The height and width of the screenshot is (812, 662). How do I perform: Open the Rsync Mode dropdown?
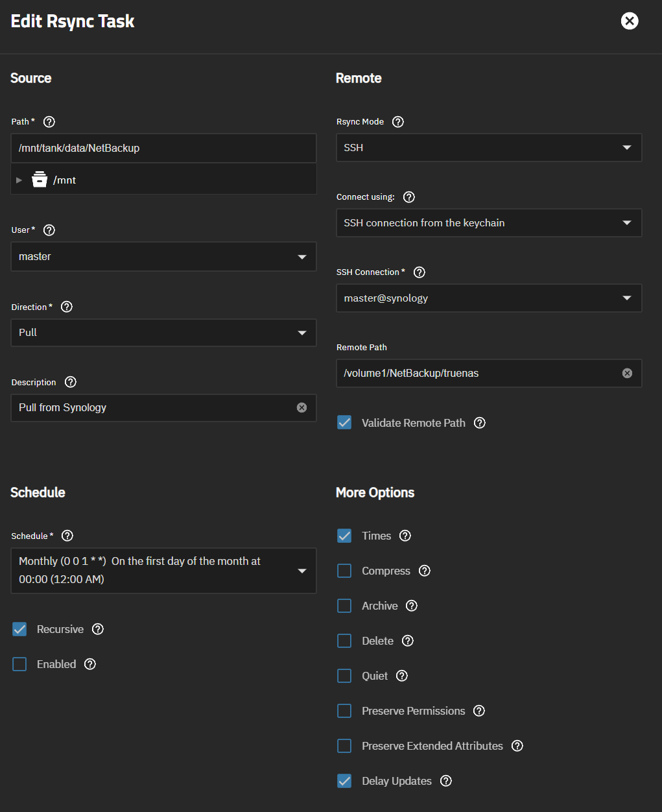[x=488, y=148]
